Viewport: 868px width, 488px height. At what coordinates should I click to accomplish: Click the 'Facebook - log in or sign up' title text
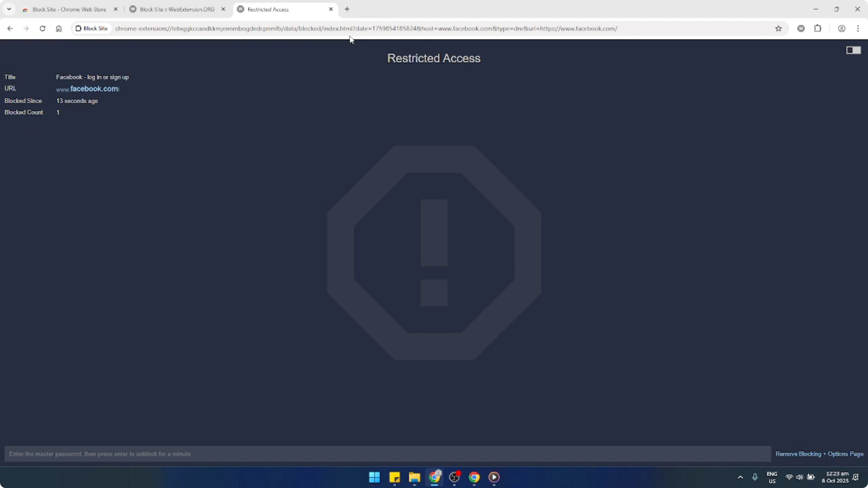pos(92,77)
